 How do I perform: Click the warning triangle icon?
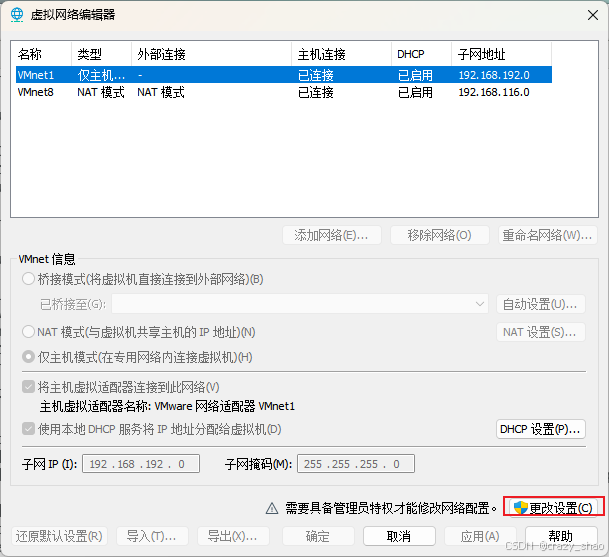[272, 508]
